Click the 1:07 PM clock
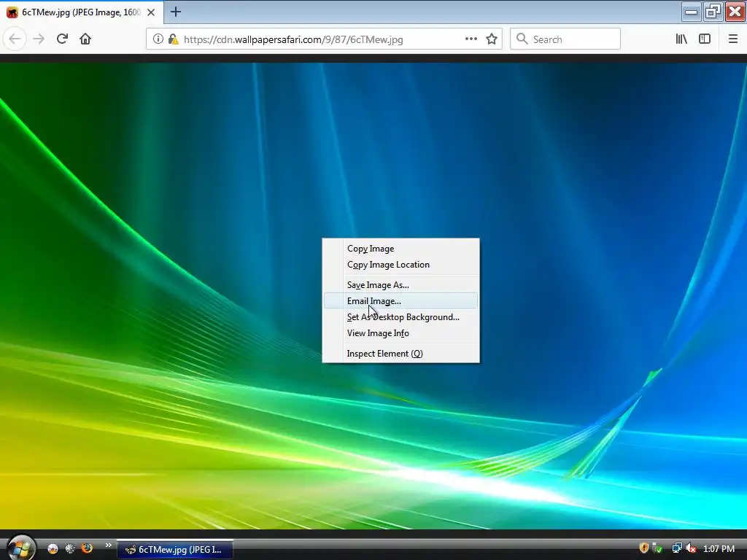This screenshot has width=747, height=560. tap(719, 549)
